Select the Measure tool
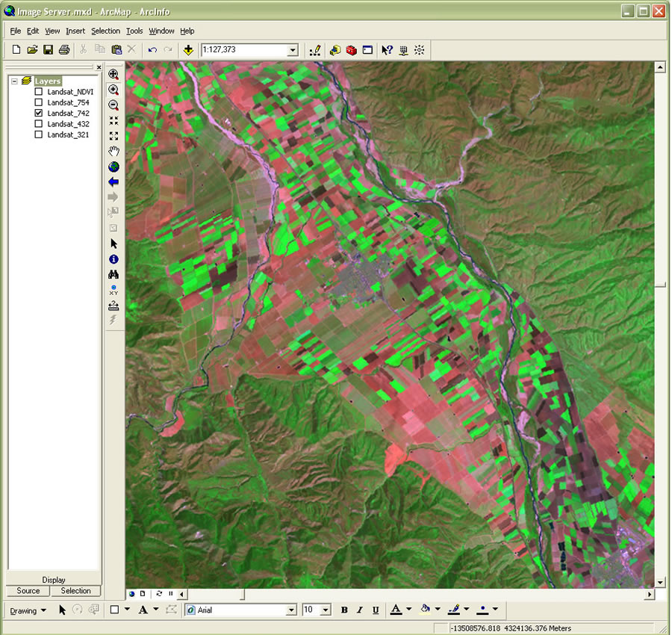Viewport: 672px width, 635px height. (113, 306)
